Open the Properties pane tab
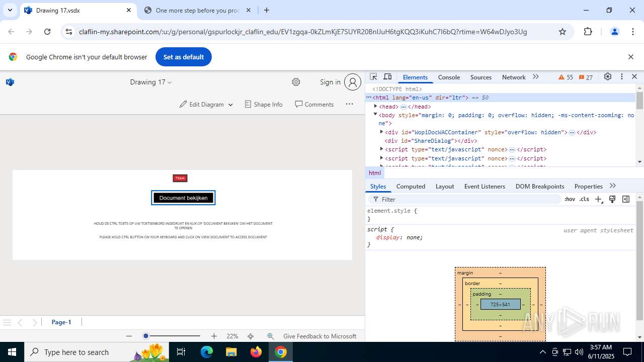 click(588, 186)
